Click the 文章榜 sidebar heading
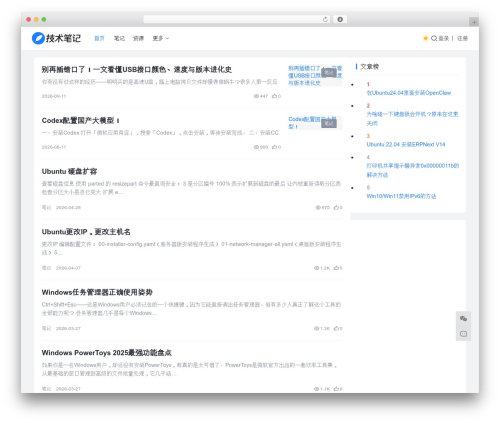Image resolution: width=500 pixels, height=423 pixels. coord(369,67)
